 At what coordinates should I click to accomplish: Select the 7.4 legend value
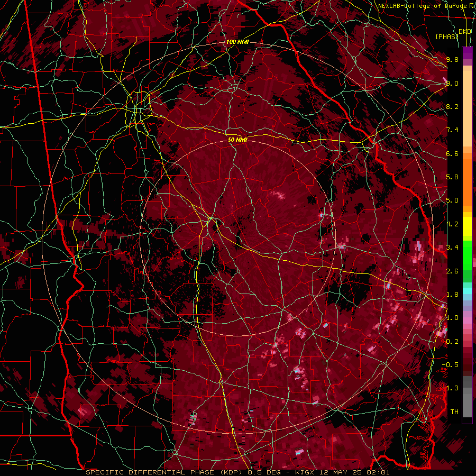[x=452, y=130]
